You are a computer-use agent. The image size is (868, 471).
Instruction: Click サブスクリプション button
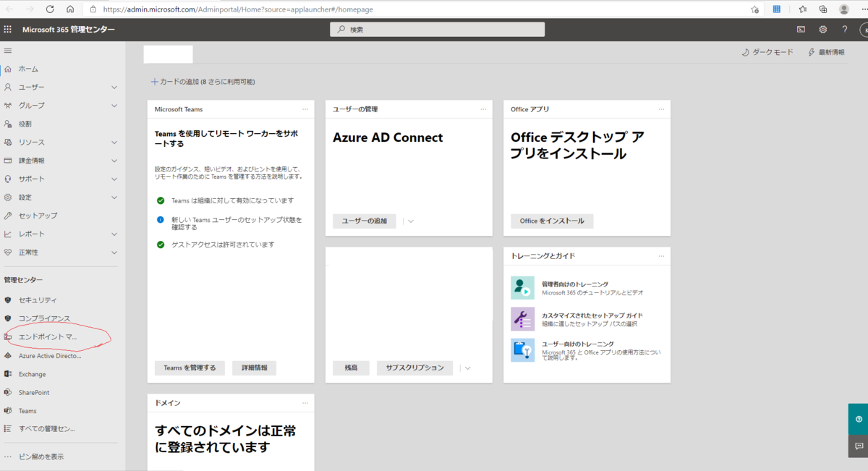point(414,368)
